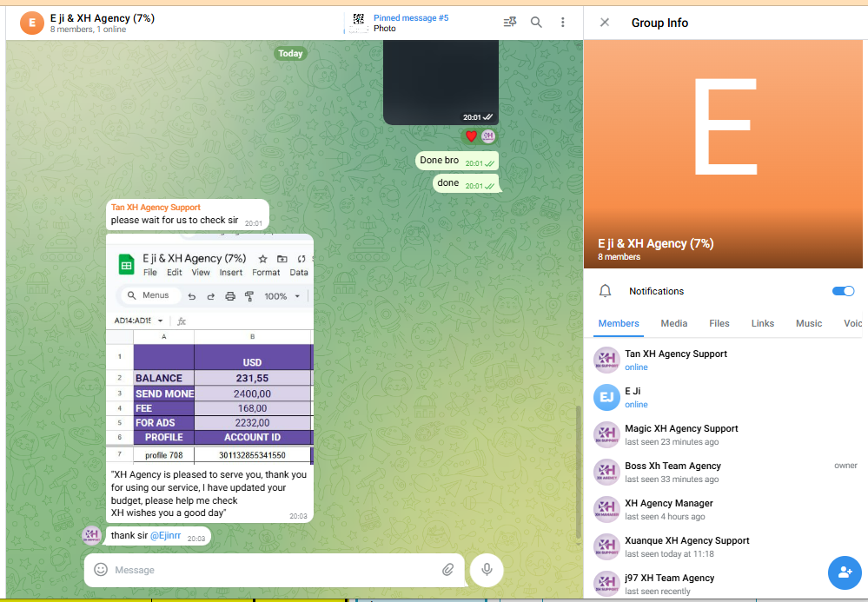The width and height of the screenshot is (868, 602).
Task: Click the add member button
Action: 844,572
